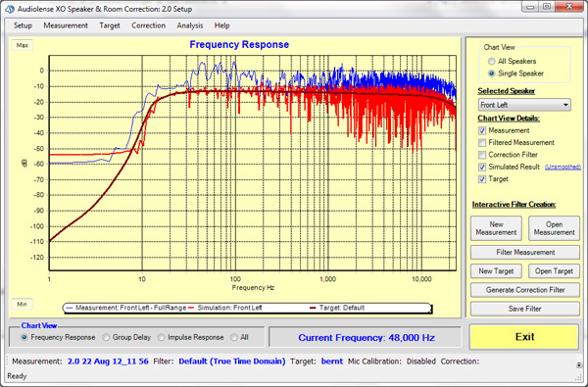The image size is (588, 387).
Task: Open the Setup menu
Action: (23, 25)
